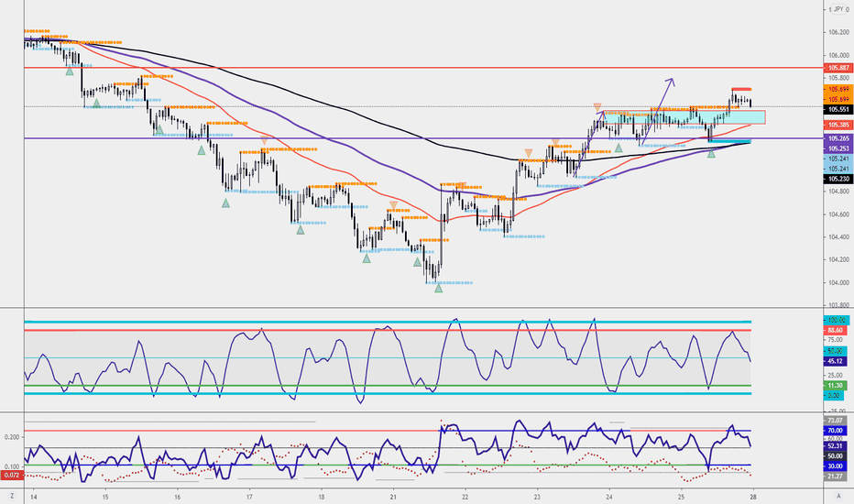Select the red 105.385 price label
The height and width of the screenshot is (504, 854).
pos(838,125)
